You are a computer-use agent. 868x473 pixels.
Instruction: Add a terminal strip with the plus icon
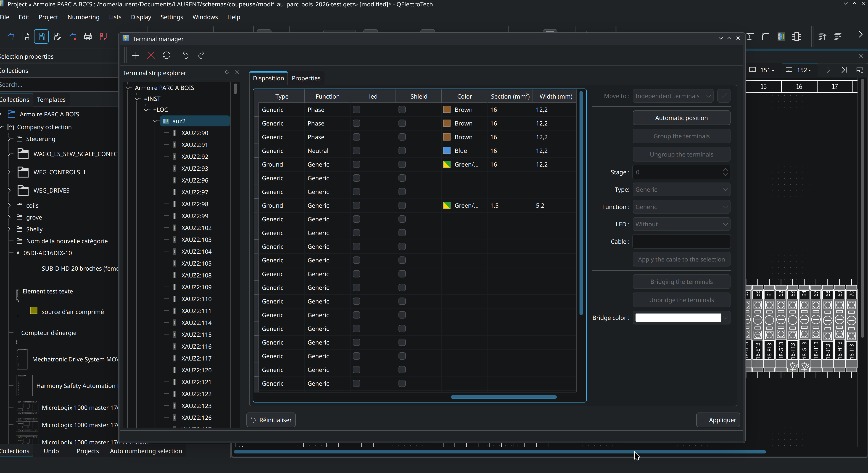click(135, 55)
